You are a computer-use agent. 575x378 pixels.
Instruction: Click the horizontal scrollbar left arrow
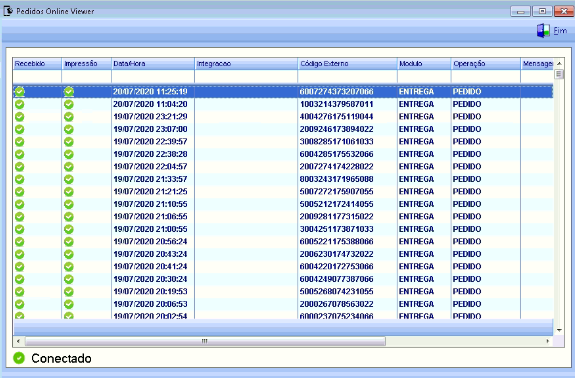click(18, 341)
